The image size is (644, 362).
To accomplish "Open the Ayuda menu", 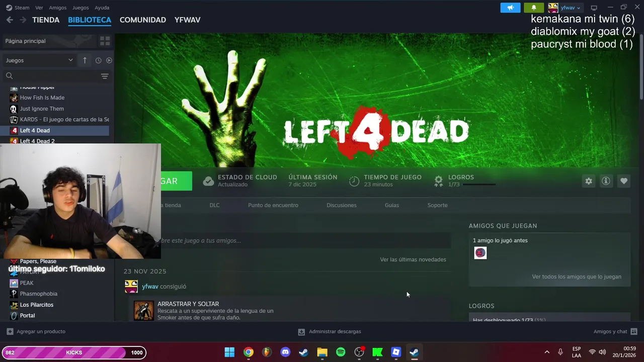I will 102,8.
